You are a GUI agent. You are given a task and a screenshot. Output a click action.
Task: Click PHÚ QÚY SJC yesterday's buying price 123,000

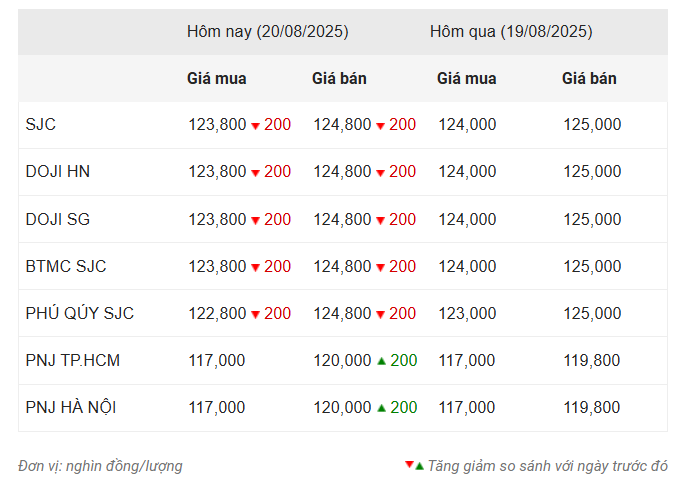coord(467,313)
